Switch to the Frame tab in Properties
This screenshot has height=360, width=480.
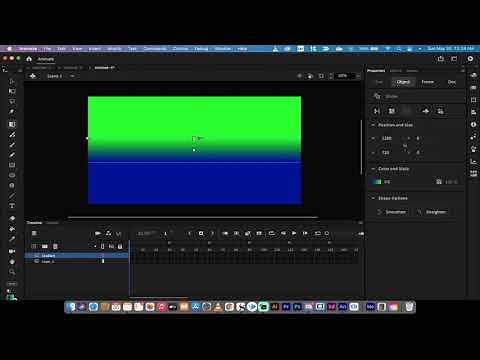click(x=428, y=82)
